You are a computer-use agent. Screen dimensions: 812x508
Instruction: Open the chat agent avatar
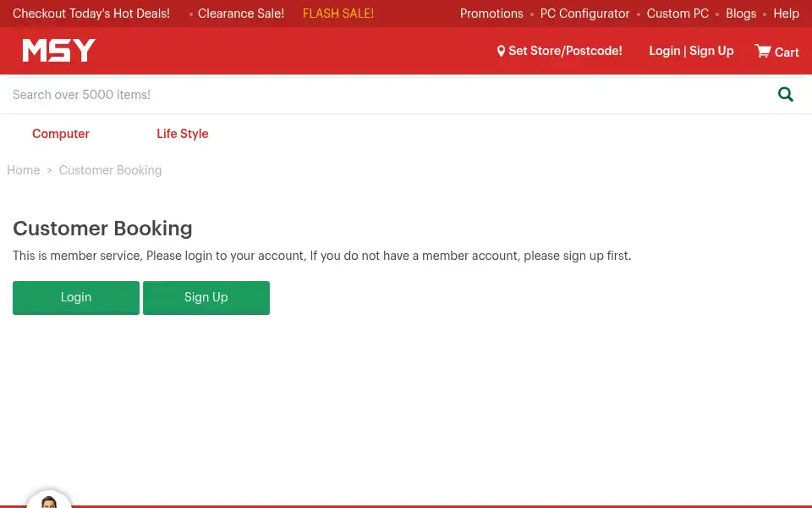click(x=49, y=500)
